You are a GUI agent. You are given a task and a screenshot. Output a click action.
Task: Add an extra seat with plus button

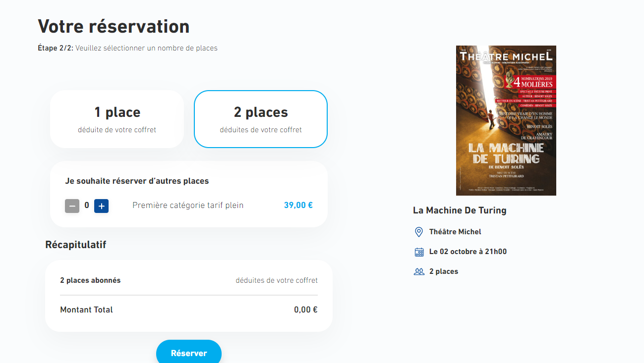click(x=101, y=206)
